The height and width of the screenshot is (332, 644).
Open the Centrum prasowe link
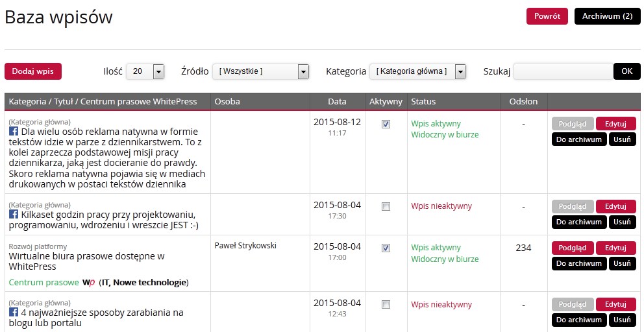click(x=43, y=283)
